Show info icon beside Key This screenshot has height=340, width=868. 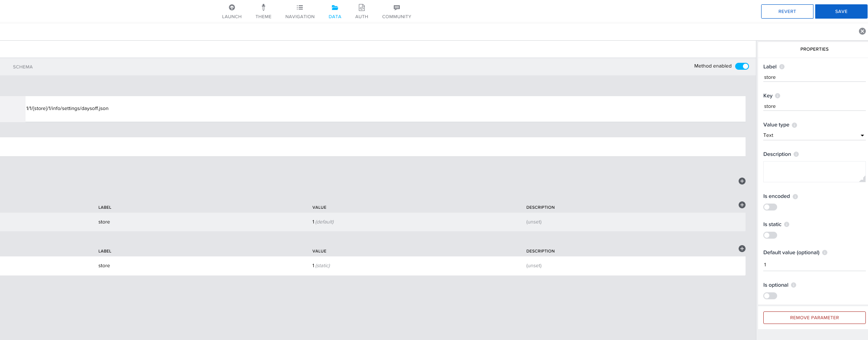(x=778, y=96)
